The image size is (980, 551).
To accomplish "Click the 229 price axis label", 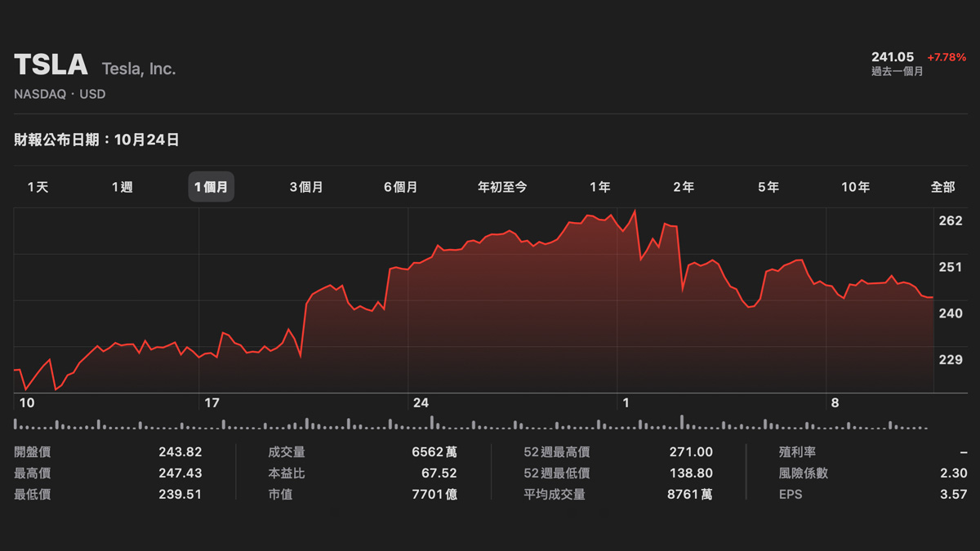I will coord(951,359).
